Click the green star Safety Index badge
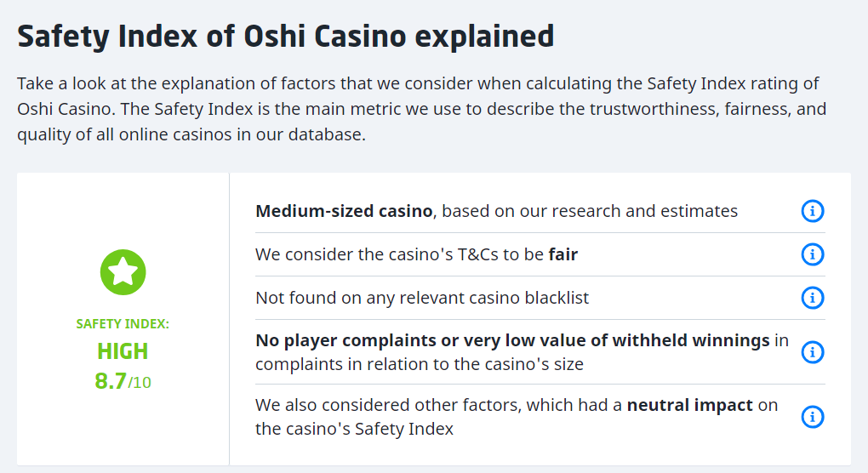The width and height of the screenshot is (868, 473). tap(123, 272)
